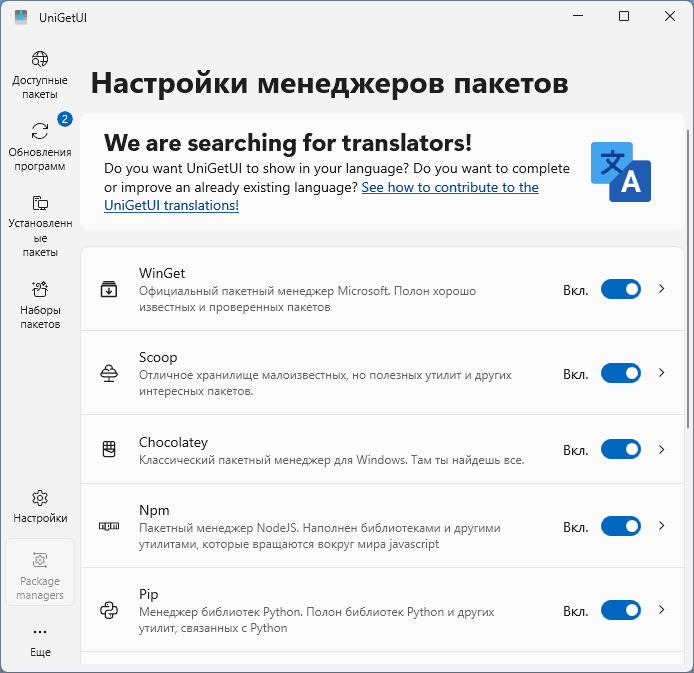Image resolution: width=694 pixels, height=673 pixels.
Task: Open the Доступные пакеты globe icon
Action: tap(40, 59)
